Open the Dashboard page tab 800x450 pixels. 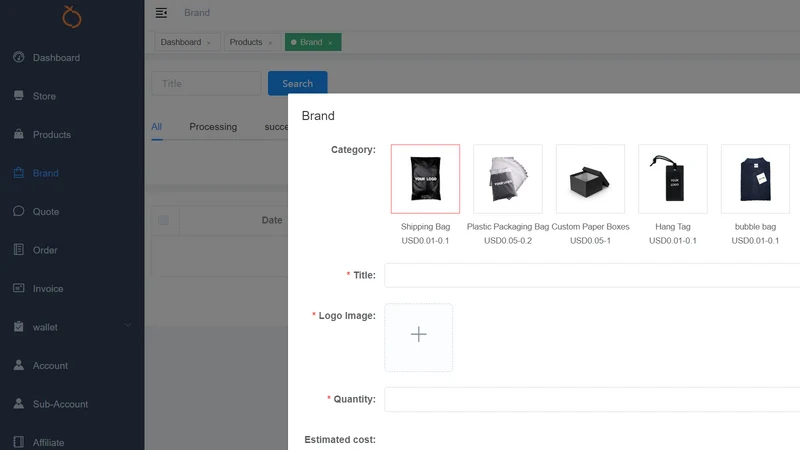pyautogui.click(x=187, y=42)
